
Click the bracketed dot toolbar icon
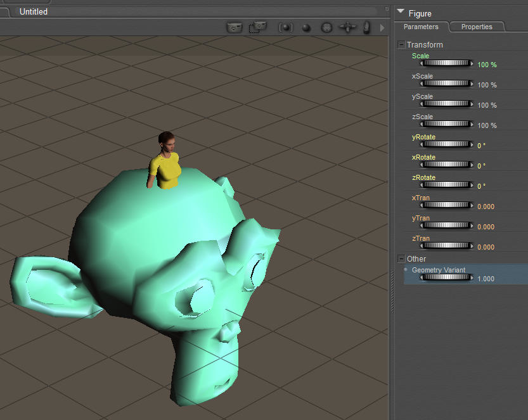click(286, 27)
